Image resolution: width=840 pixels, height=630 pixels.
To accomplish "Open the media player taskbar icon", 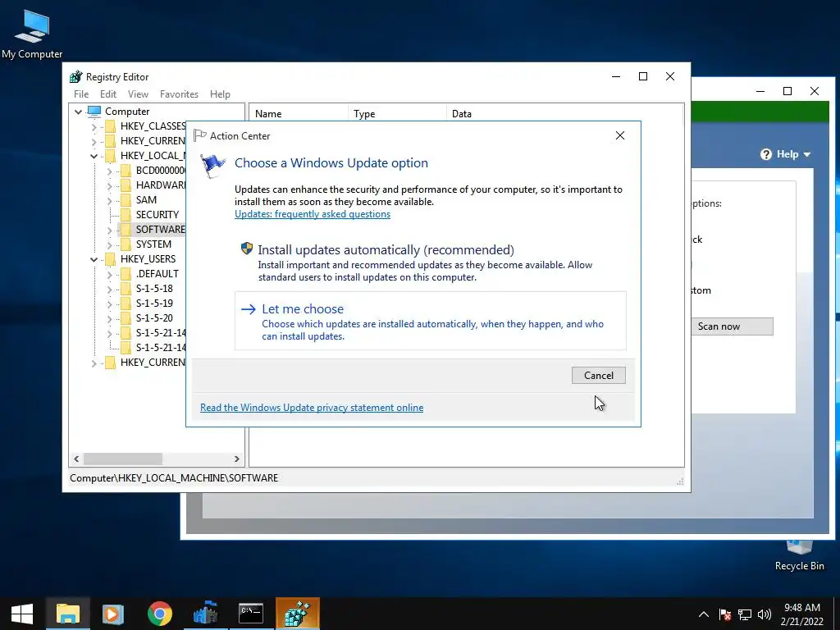I will click(113, 614).
